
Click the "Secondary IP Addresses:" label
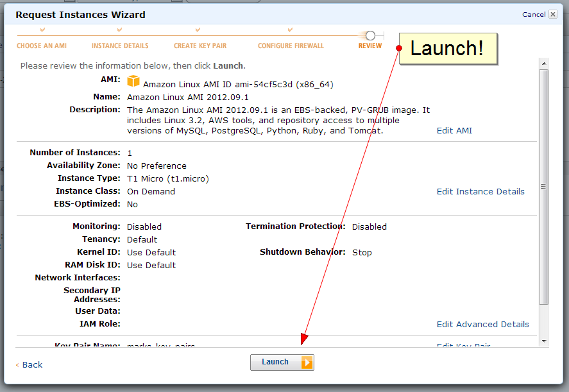[x=92, y=294]
